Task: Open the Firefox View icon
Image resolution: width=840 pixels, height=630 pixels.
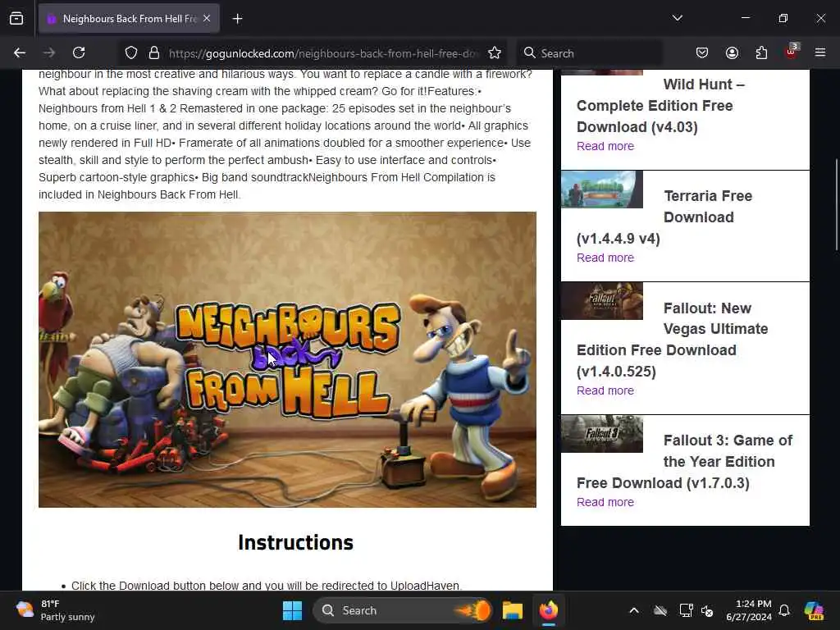Action: pos(16,19)
